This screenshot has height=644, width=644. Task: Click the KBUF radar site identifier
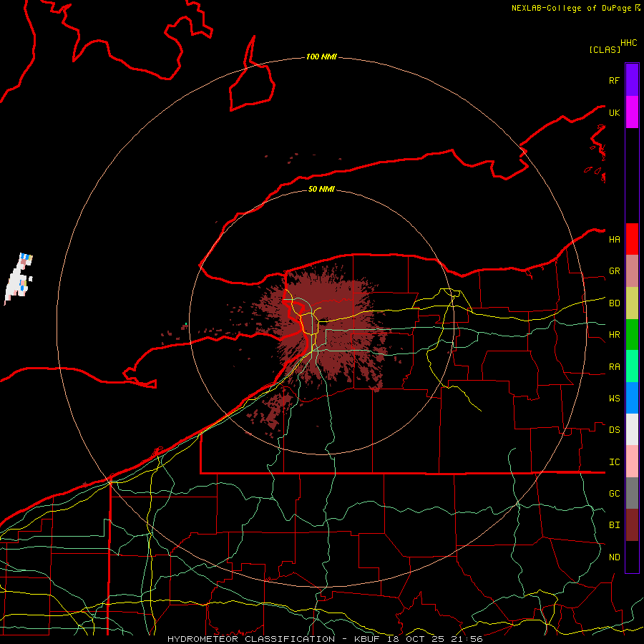coord(367,639)
